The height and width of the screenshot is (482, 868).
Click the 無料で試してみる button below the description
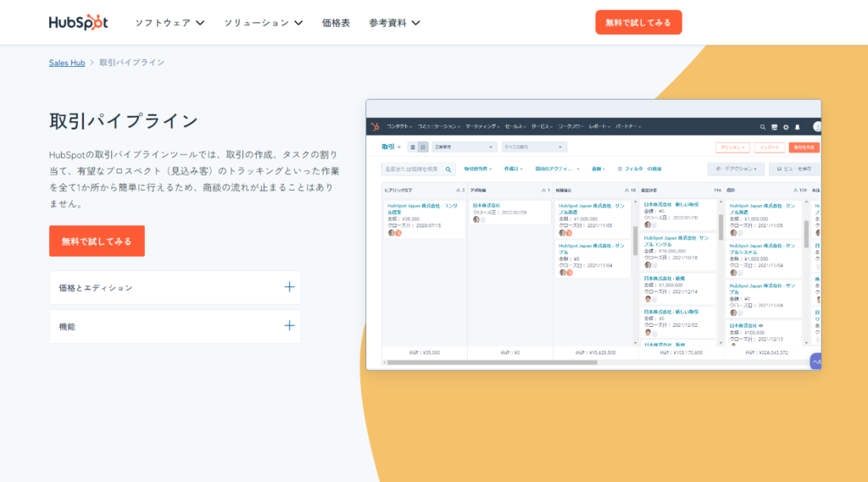pos(97,241)
